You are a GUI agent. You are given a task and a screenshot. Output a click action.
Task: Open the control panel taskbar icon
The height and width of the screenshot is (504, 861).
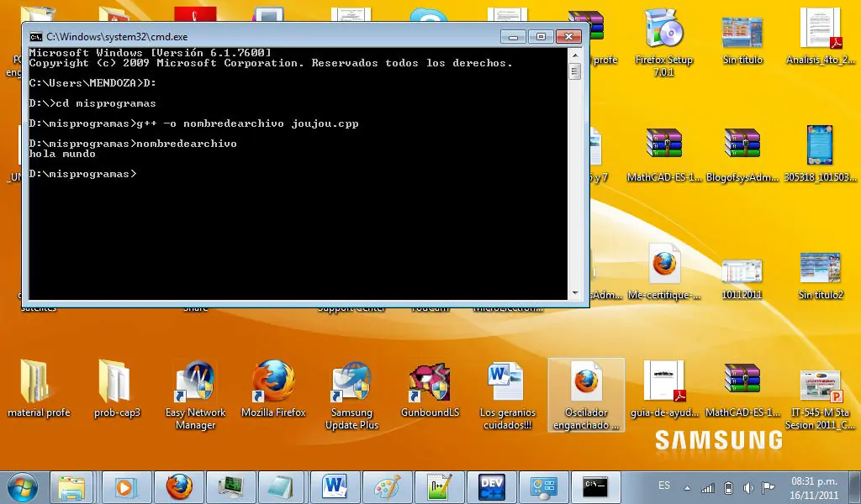(x=543, y=487)
